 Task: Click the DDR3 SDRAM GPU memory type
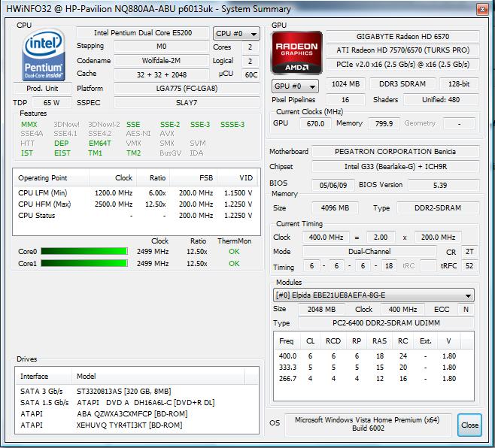(402, 84)
